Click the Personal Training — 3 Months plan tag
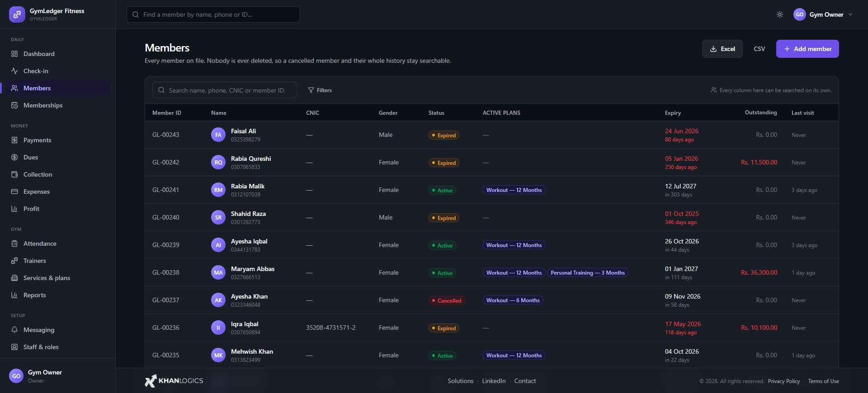868x393 pixels. [588, 272]
